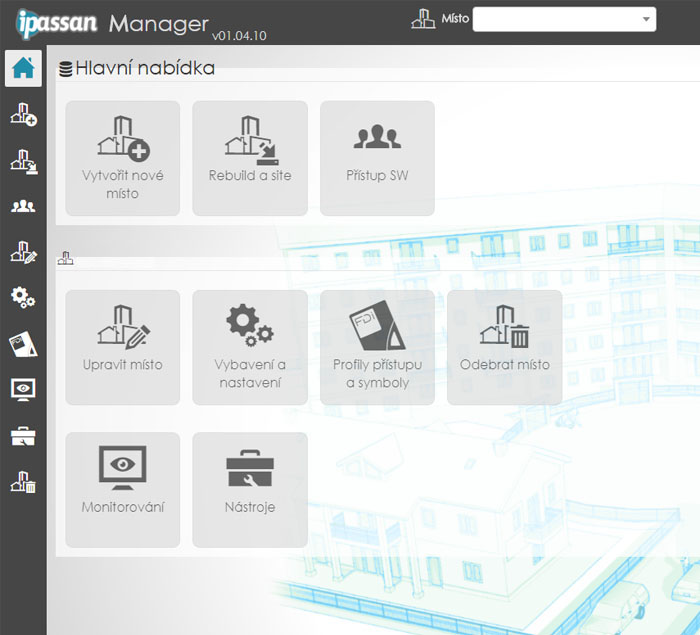Screen dimensions: 700x635
Task: Select the Upravit místo tile
Action: point(123,347)
